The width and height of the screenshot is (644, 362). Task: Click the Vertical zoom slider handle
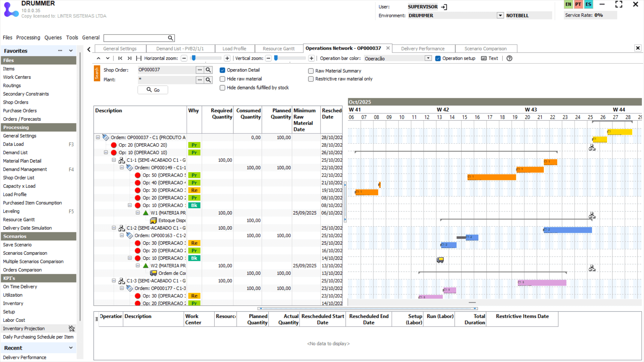(276, 58)
